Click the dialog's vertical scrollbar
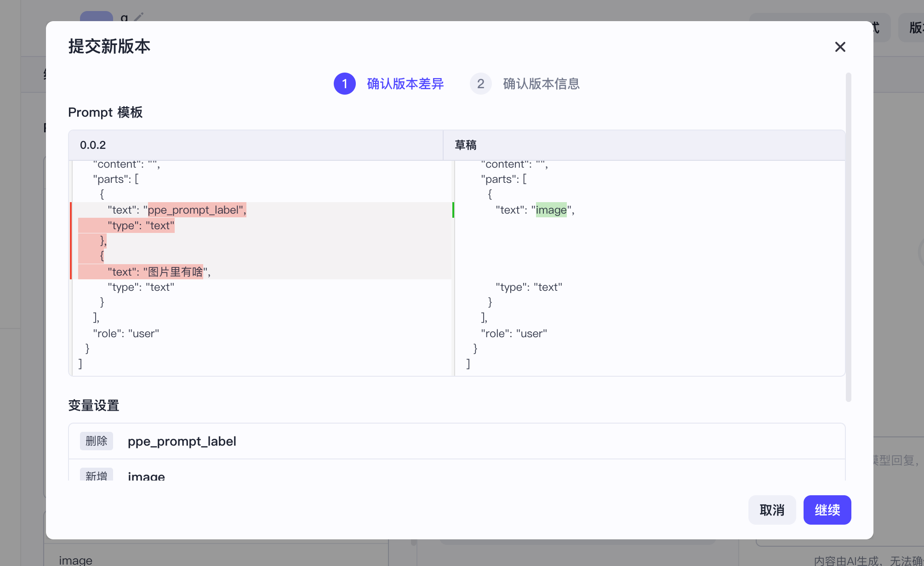This screenshot has width=924, height=566. [848, 237]
